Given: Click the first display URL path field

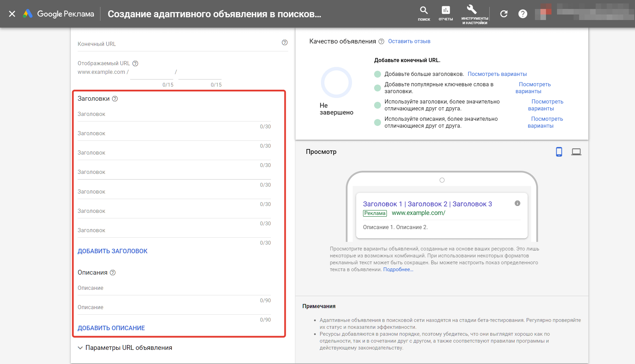Looking at the screenshot, I should pyautogui.click(x=151, y=72).
